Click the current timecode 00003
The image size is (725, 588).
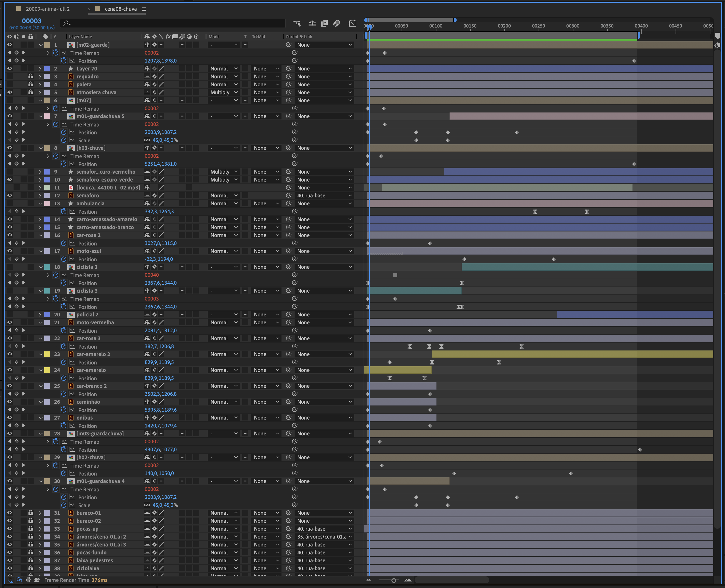pos(32,21)
